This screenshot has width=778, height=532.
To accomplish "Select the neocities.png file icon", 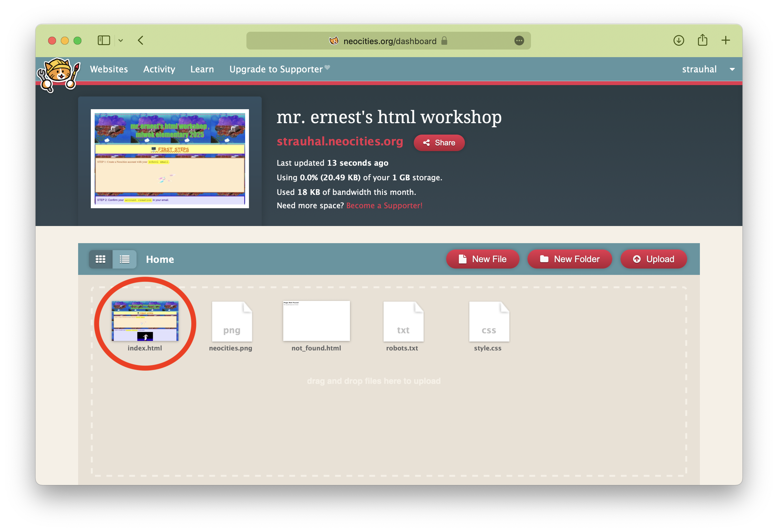I will tap(232, 321).
